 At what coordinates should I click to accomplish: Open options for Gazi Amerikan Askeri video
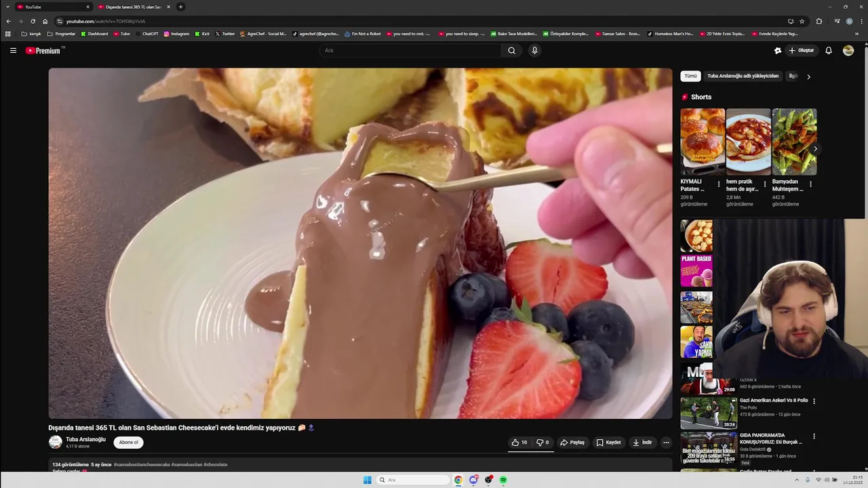click(x=814, y=401)
